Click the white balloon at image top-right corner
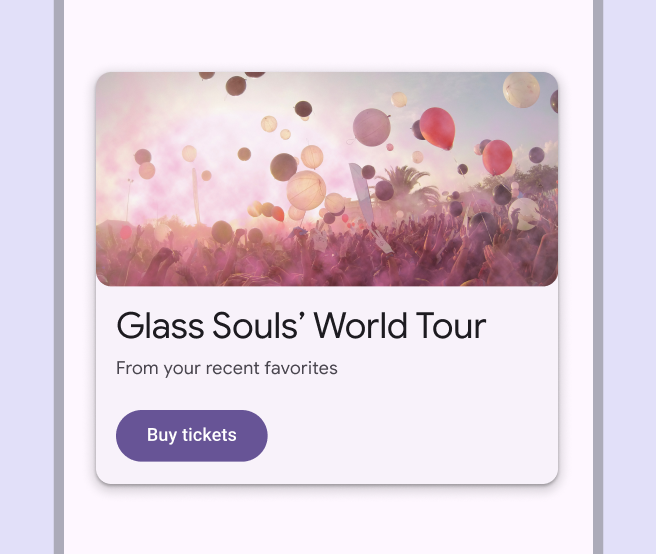Image resolution: width=656 pixels, height=554 pixels. 521,90
